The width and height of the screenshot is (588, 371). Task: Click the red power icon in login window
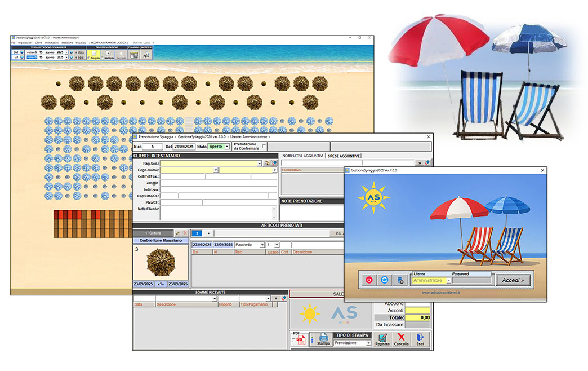click(x=369, y=280)
